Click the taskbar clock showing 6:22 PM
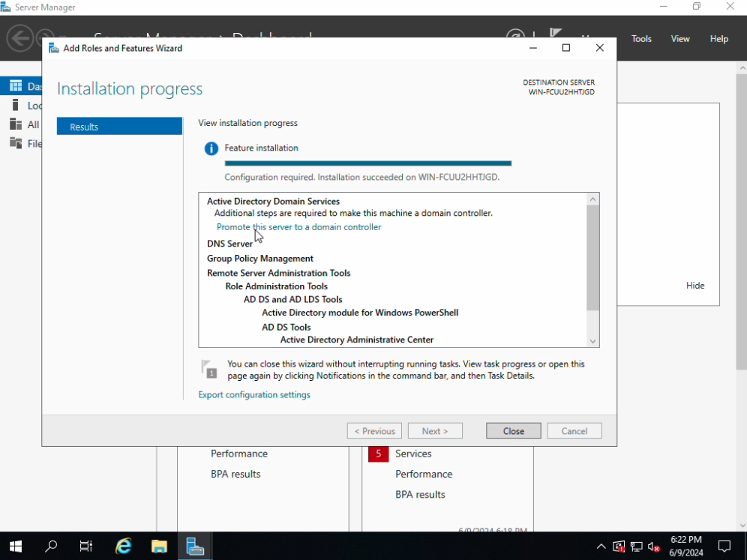The height and width of the screenshot is (560, 747). pos(686,547)
